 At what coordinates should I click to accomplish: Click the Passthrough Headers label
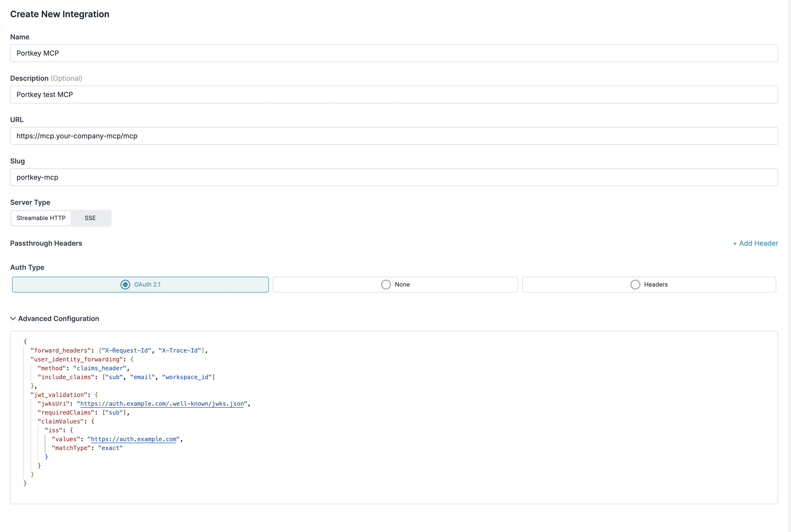46,243
